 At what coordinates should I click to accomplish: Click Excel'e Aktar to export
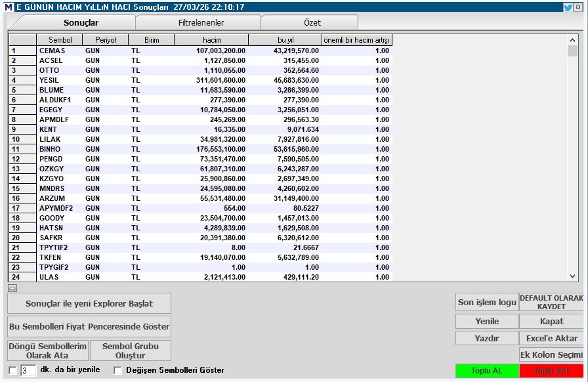[x=551, y=338]
